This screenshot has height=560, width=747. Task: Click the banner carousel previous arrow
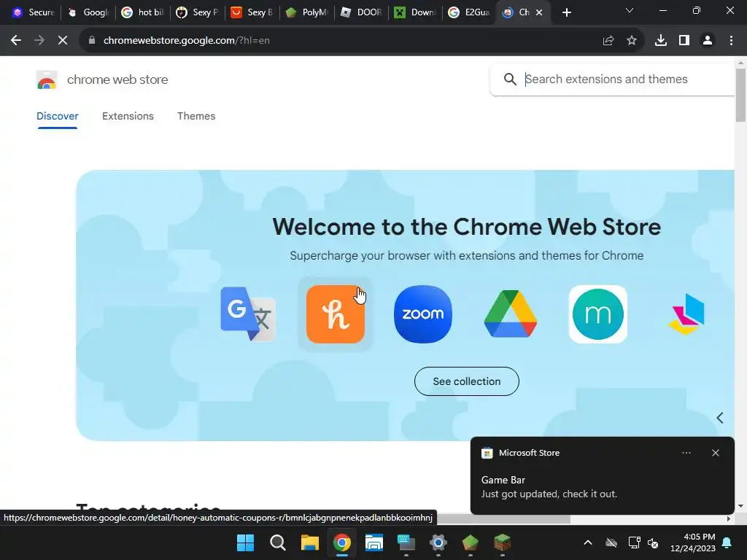(720, 418)
